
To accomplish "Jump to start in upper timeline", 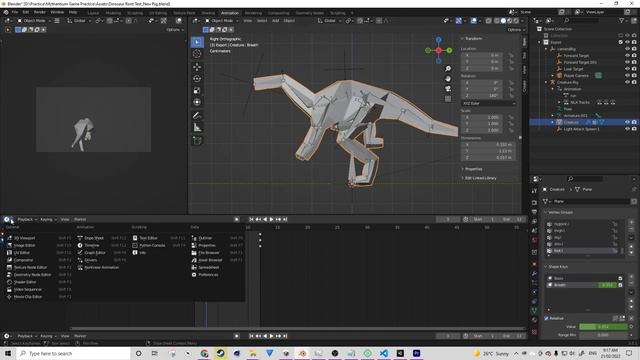I will (x=251, y=220).
